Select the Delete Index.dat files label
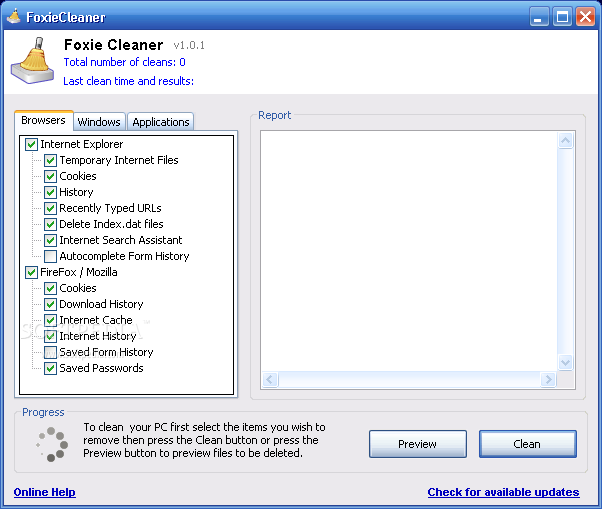Image resolution: width=602 pixels, height=509 pixels. (111, 225)
